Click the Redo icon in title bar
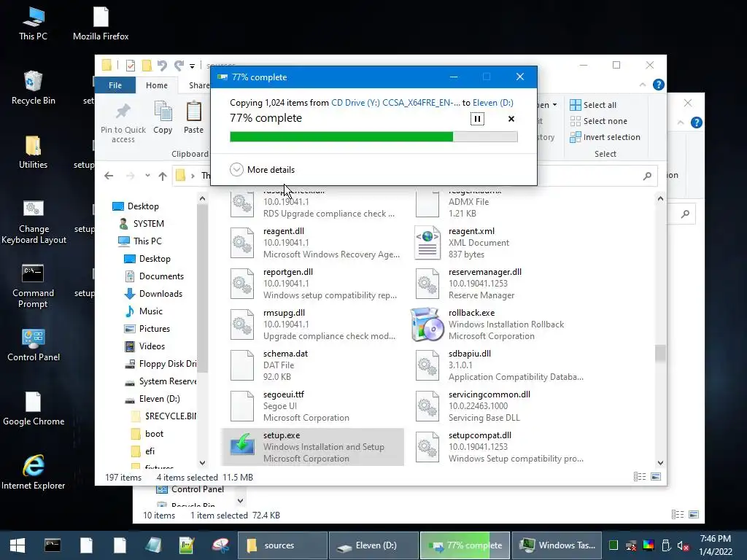 pyautogui.click(x=179, y=65)
